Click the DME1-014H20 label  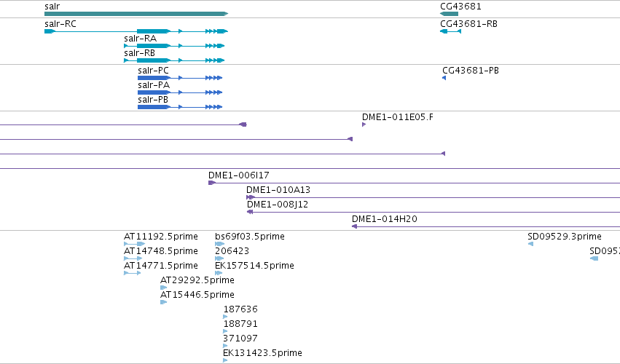click(x=385, y=219)
